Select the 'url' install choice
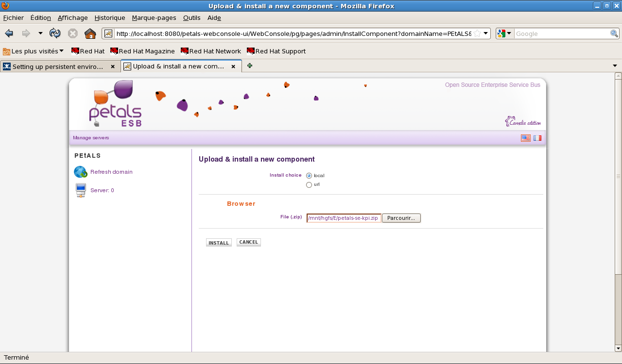 pos(309,185)
